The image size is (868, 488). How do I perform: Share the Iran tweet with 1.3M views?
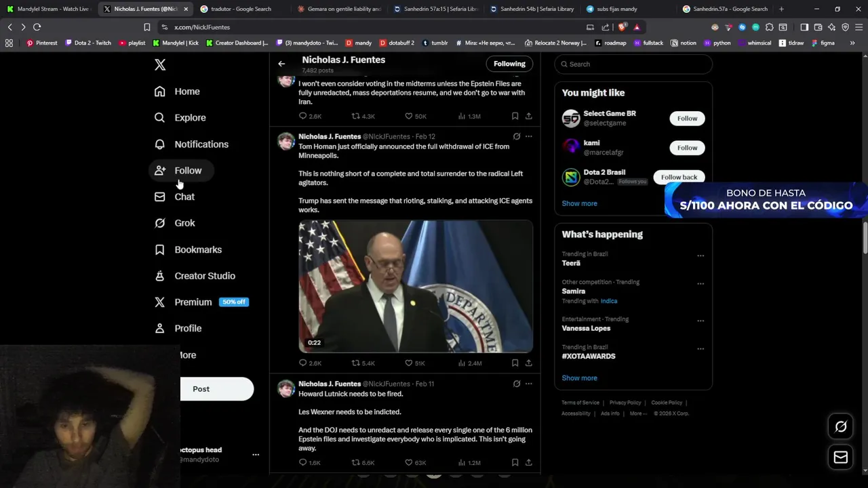[529, 117]
